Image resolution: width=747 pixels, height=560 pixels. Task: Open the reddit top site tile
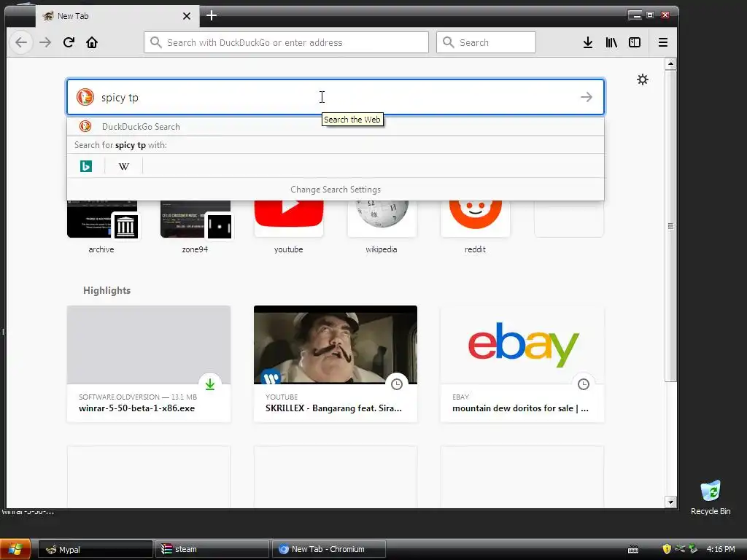475,227
